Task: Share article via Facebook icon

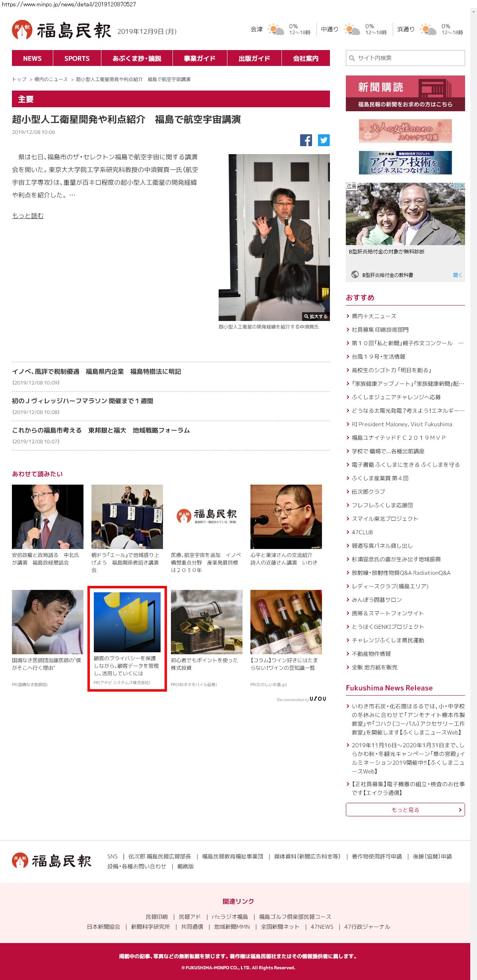Action: coord(306,140)
